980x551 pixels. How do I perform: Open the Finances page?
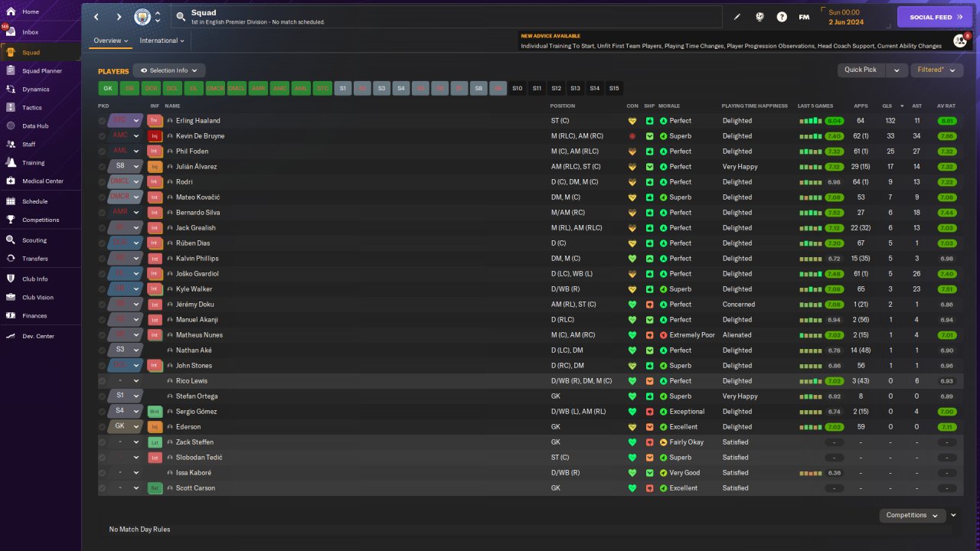tap(34, 316)
